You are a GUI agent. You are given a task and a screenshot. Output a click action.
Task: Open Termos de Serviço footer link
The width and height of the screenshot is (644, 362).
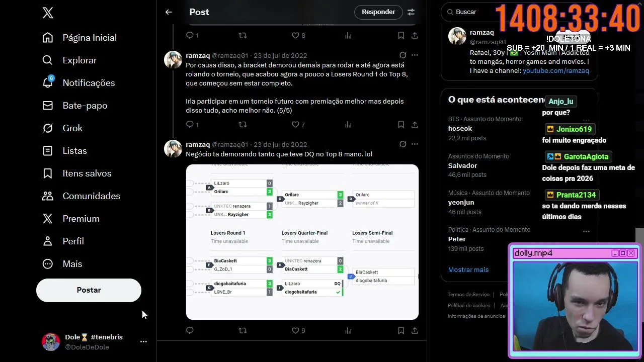468,295
